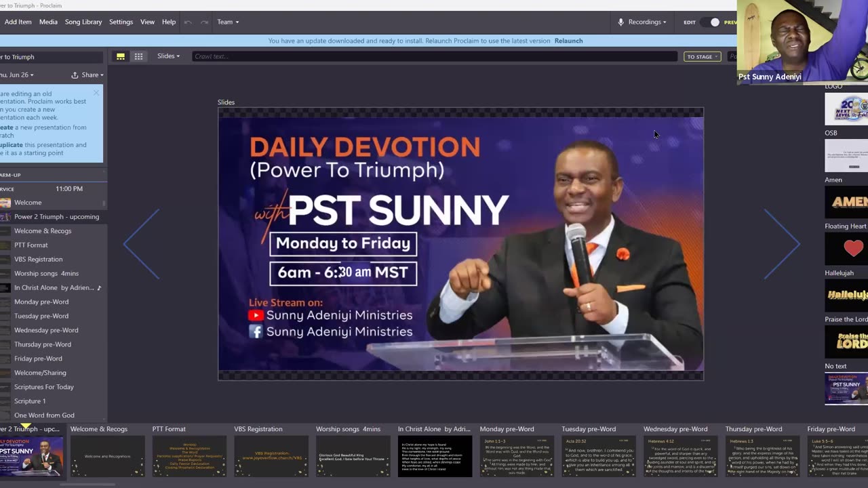The height and width of the screenshot is (488, 868).
Task: Click Monday pre-Word filmstrip thumbnail
Action: [517, 456]
